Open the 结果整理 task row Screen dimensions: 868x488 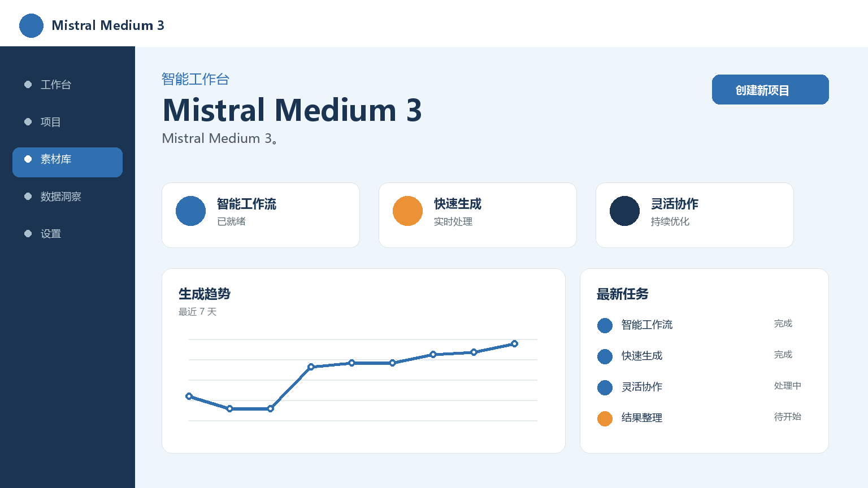[x=704, y=418]
